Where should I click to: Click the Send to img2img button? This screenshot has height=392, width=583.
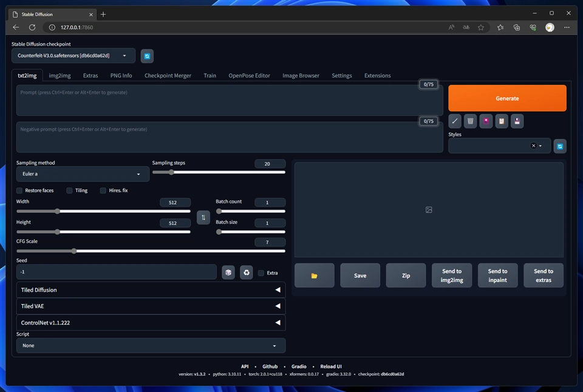coord(452,275)
